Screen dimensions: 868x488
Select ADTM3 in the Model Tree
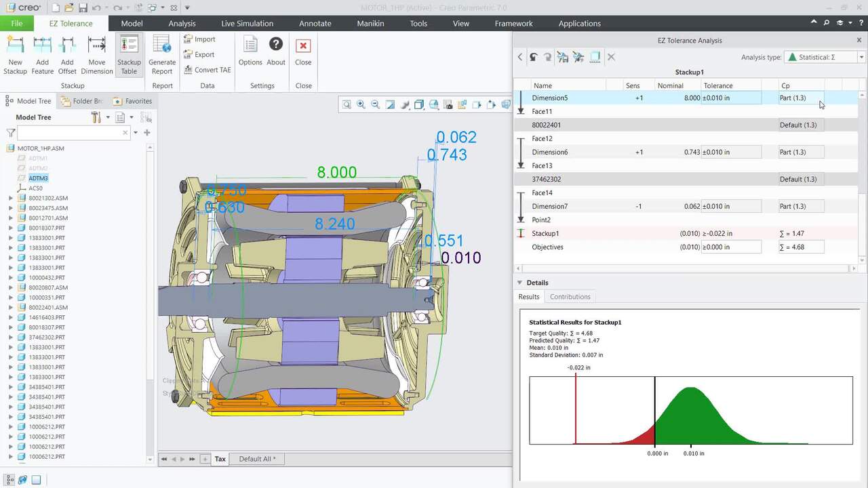[x=38, y=178]
